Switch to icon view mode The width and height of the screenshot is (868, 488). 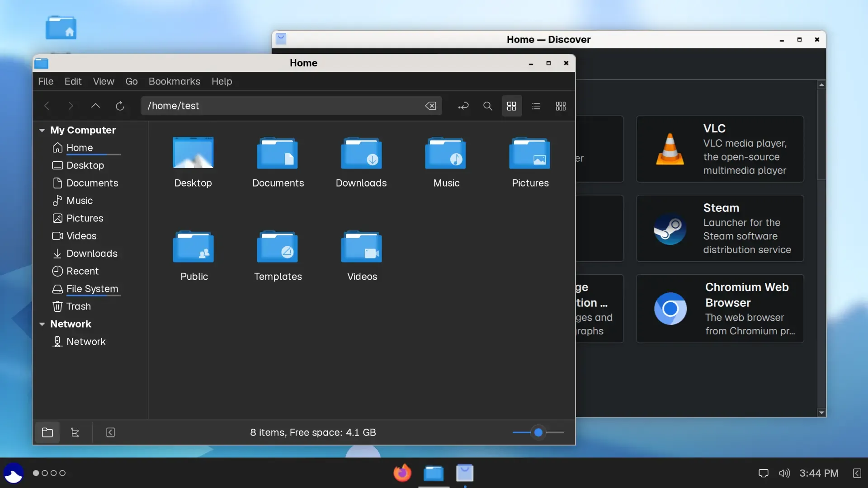pyautogui.click(x=512, y=106)
